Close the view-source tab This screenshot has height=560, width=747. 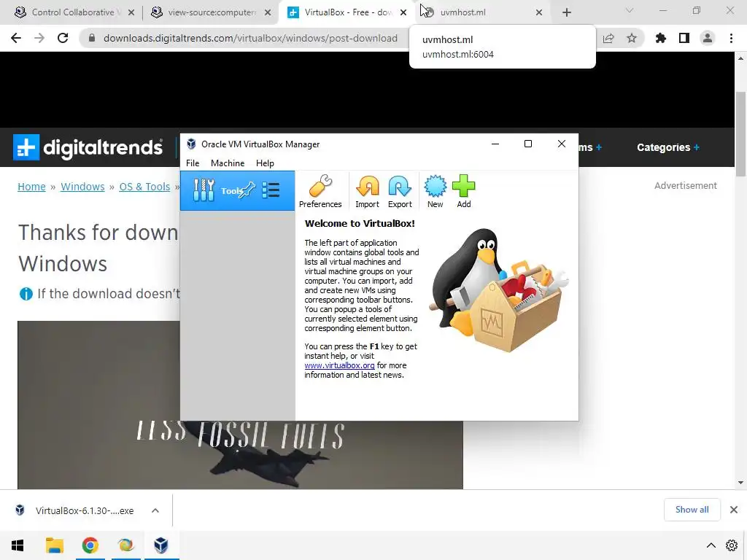268,12
